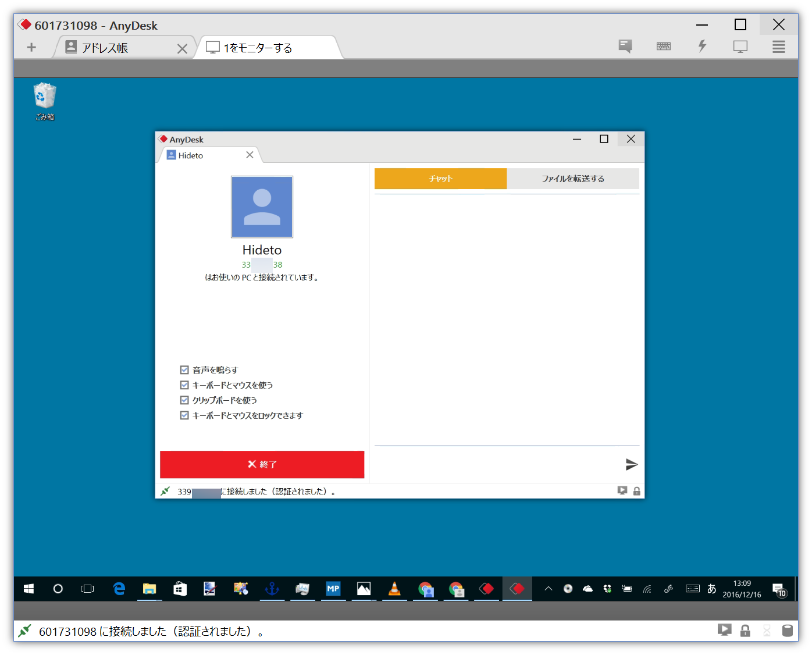This screenshot has width=812, height=655.
Task: Switch to the チャット tab
Action: (440, 179)
